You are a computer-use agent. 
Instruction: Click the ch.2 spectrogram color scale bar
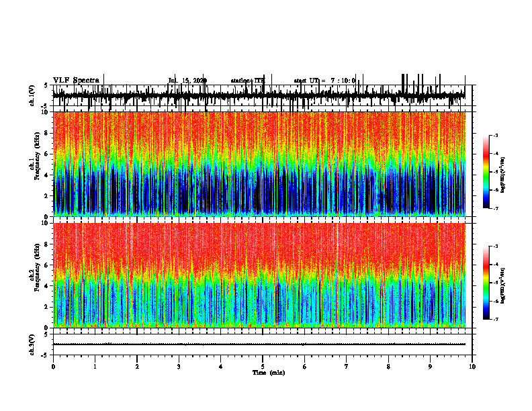486,283
